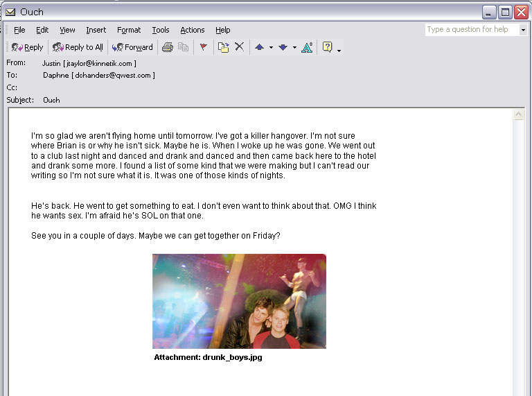Open the Actions menu
Viewport: 532px width, 396px height.
pyautogui.click(x=193, y=30)
